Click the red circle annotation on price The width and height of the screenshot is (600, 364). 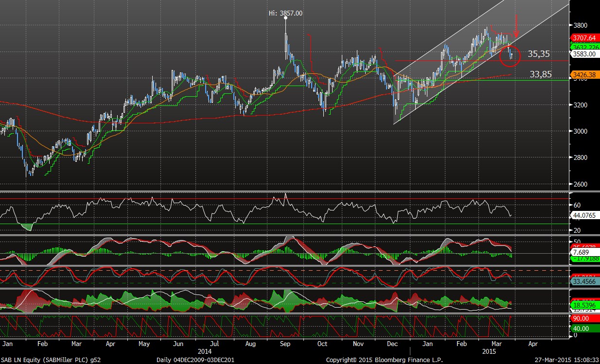coord(510,55)
